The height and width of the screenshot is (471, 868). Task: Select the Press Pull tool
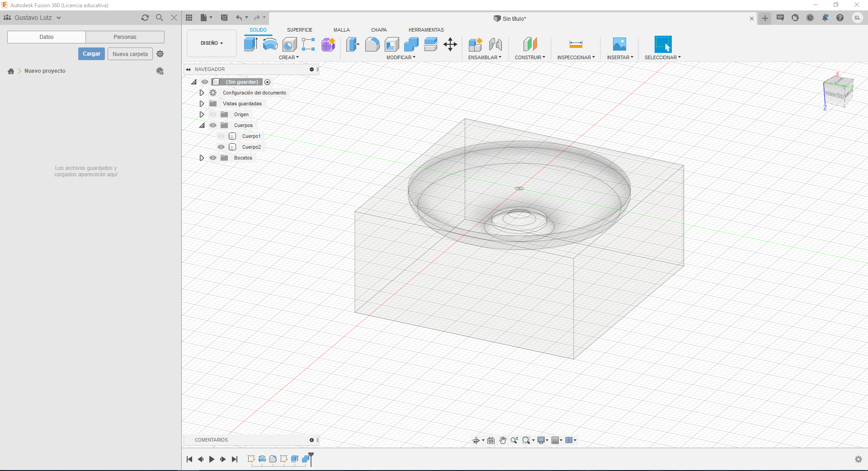(x=353, y=44)
